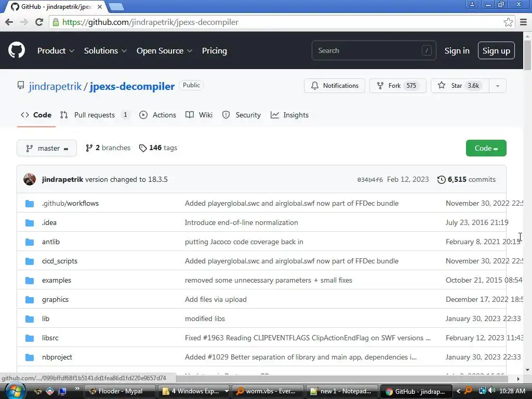Screen dimensions: 532x399
Task: Bookmark page with the star icon
Action: click(x=508, y=22)
